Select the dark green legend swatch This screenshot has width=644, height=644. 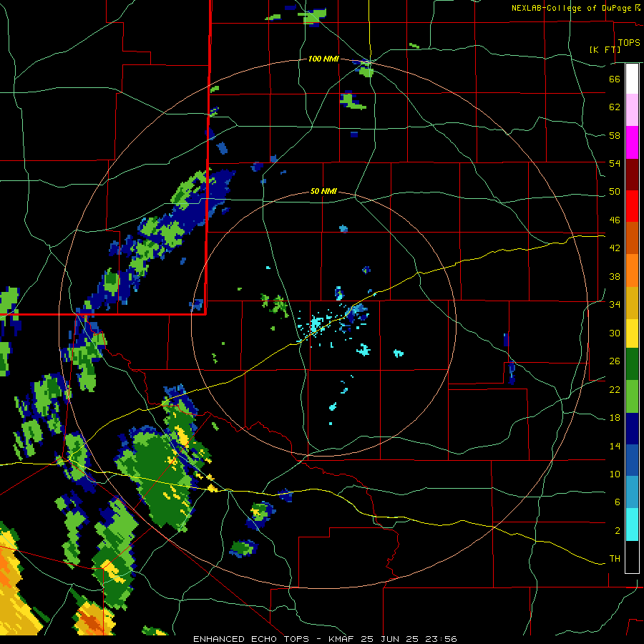click(x=632, y=364)
